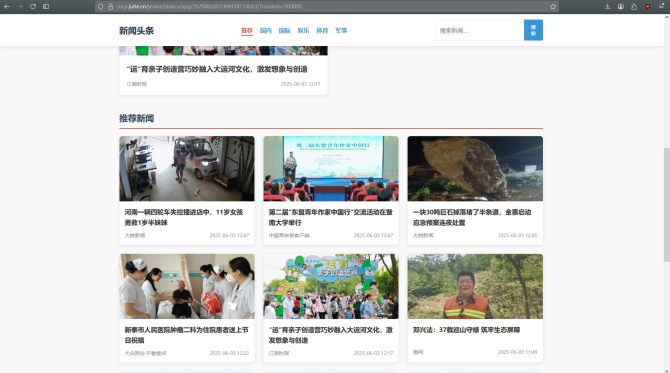Open the 第二届东盟青年作家中国行 article title
Viewport: 670px width, 373px height.
click(x=330, y=217)
